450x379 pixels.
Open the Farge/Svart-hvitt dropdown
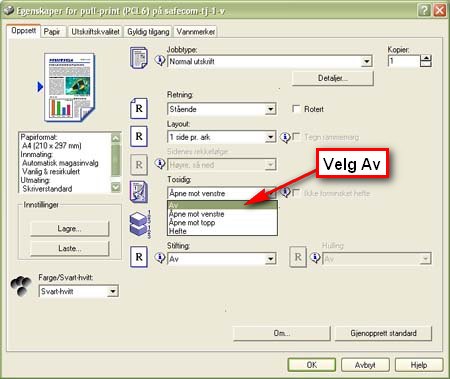pos(113,292)
